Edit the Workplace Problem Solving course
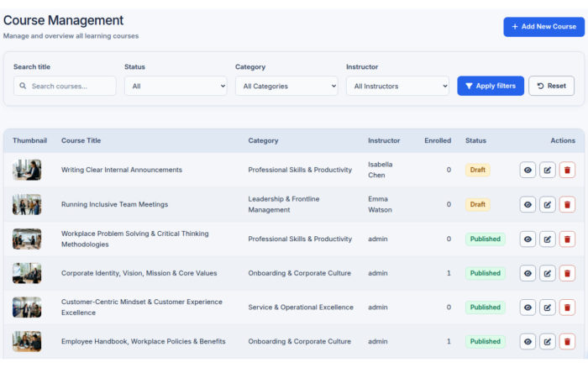Screen dimensions: 588x368 point(547,239)
